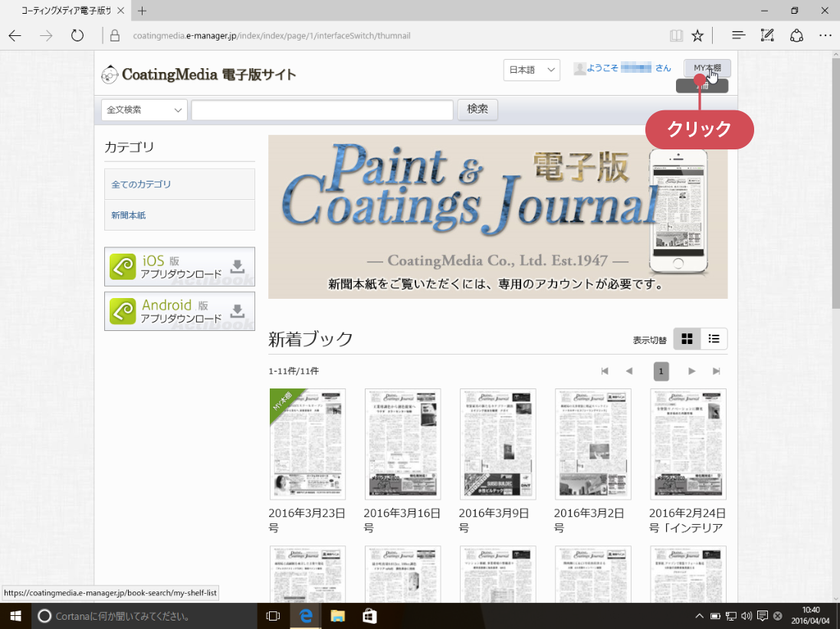This screenshot has height=629, width=840.
Task: Open the Edge Hub lines icon
Action: [739, 35]
